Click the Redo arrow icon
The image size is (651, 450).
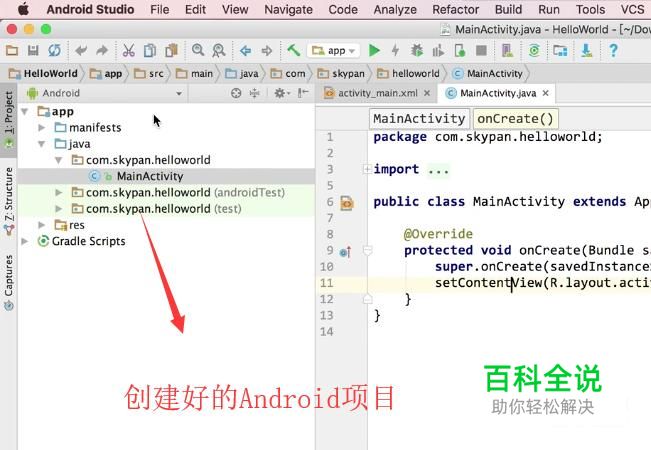[102, 51]
